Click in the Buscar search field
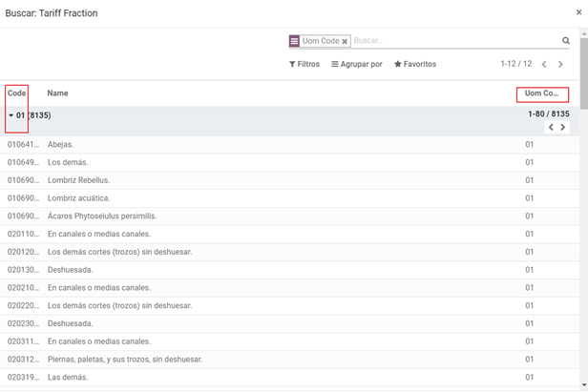This screenshot has width=588, height=392. [x=453, y=41]
